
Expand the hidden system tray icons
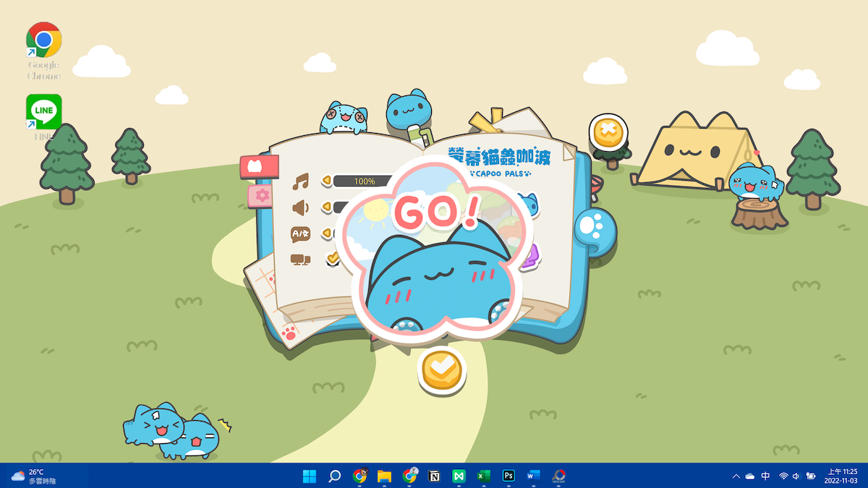(736, 476)
